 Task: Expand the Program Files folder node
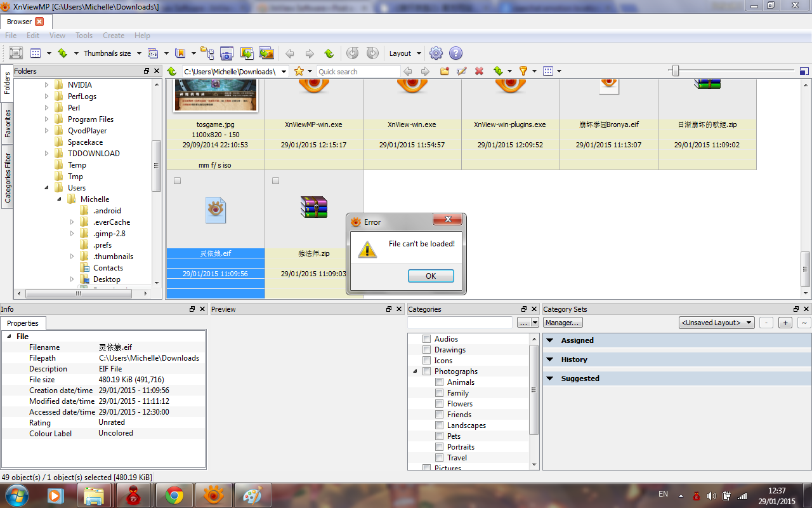[x=46, y=119]
